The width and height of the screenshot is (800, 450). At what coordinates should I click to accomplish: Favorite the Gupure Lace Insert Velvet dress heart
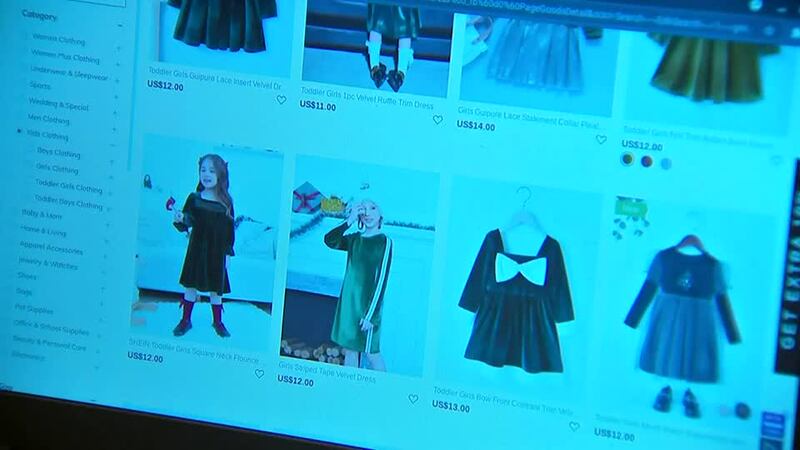coord(281,100)
